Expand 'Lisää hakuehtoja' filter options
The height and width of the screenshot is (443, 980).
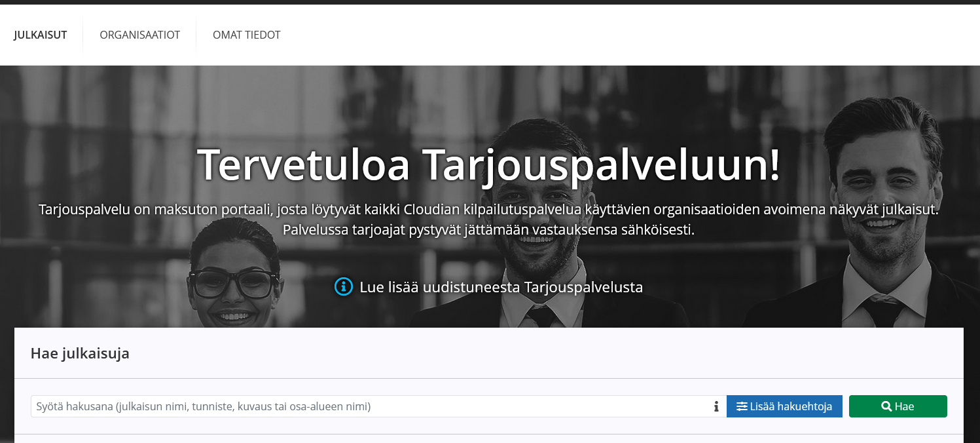tap(784, 406)
